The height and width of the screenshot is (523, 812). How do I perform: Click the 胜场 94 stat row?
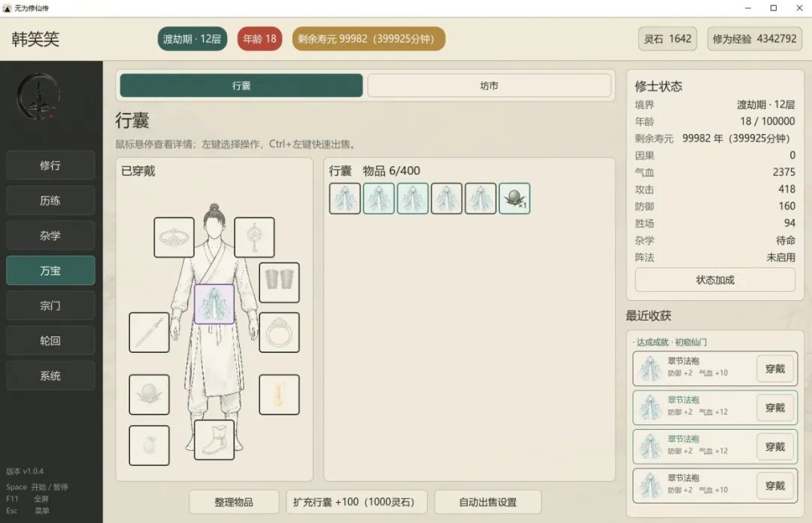(715, 223)
